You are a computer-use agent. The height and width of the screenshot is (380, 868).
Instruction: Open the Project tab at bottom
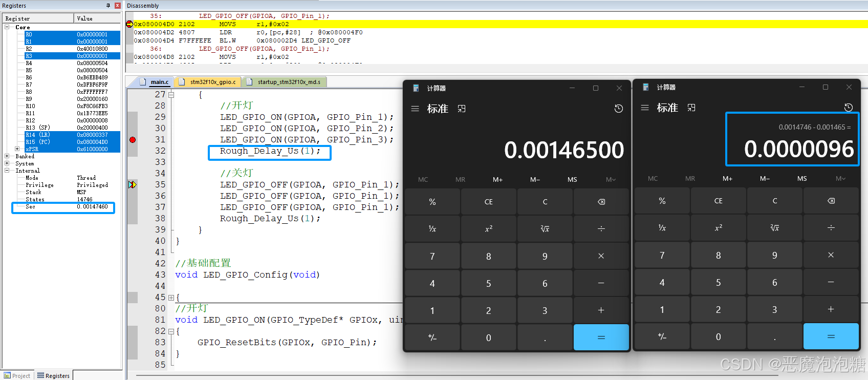(17, 375)
